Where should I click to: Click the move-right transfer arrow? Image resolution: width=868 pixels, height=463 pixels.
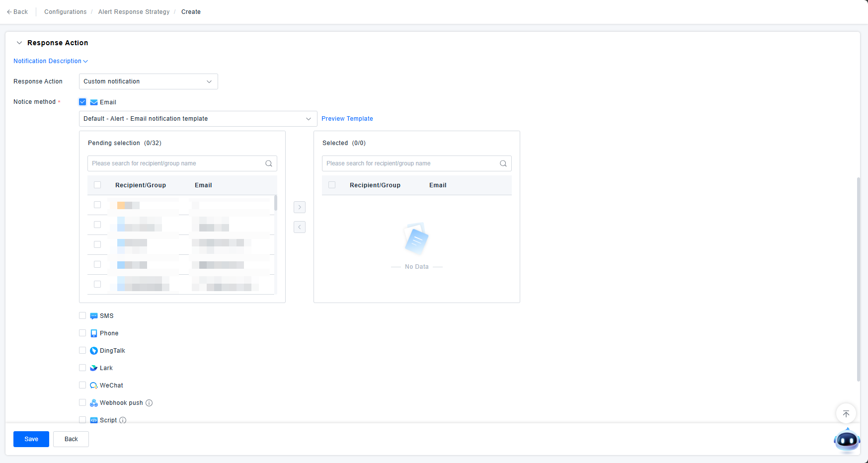click(x=300, y=207)
